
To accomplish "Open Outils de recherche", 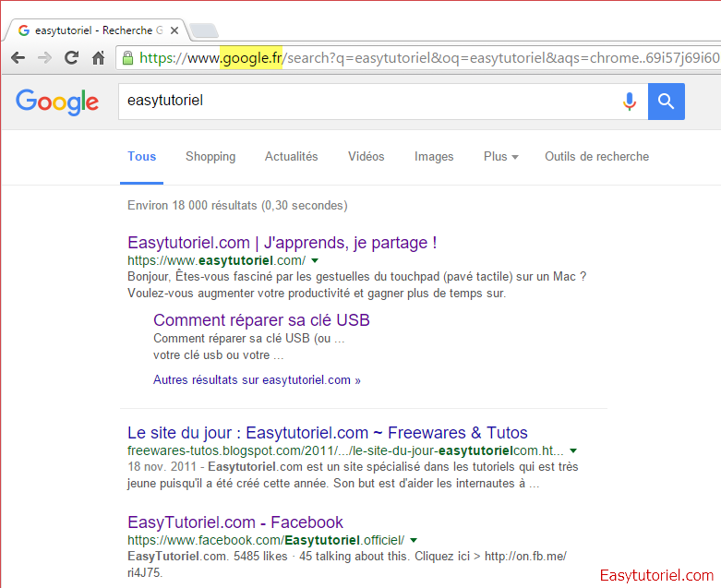I will point(597,156).
